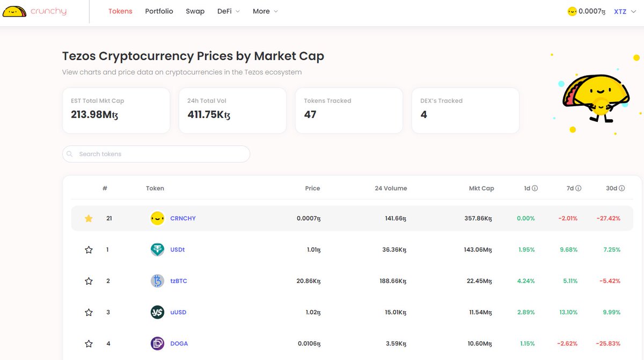The height and width of the screenshot is (360, 644).
Task: Favorite uUSD with its star
Action: [89, 312]
